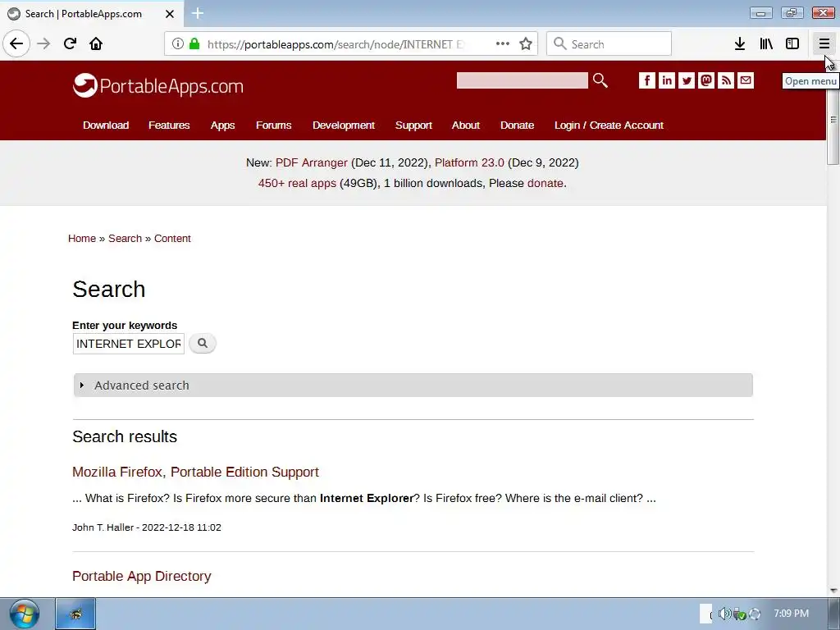
Task: Close the Search | PortableApps.com tab
Action: point(170,14)
